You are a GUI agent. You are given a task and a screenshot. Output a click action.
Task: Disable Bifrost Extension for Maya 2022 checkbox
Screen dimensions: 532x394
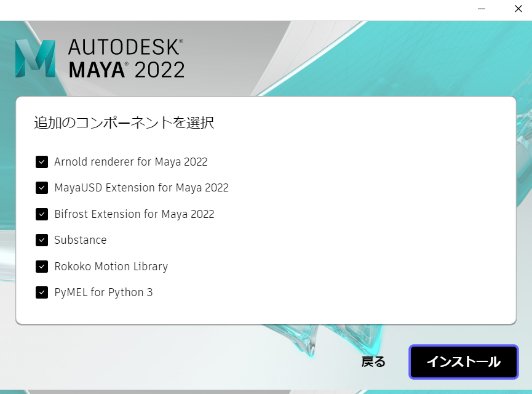tap(42, 214)
